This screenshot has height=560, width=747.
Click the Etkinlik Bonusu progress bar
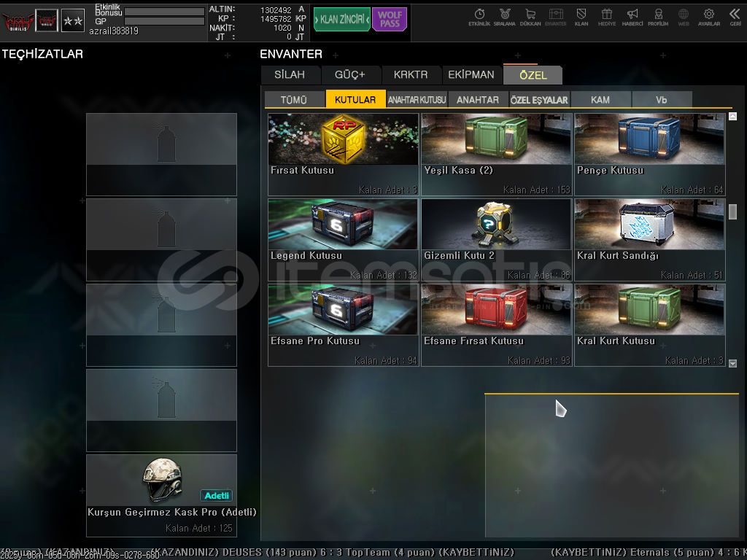pos(164,12)
